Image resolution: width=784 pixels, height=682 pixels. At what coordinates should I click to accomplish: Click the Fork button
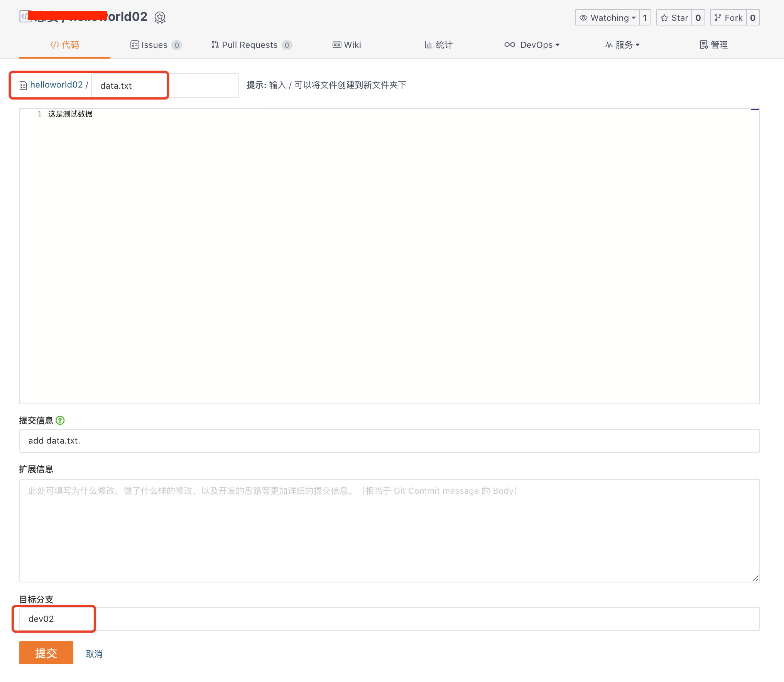(x=728, y=18)
